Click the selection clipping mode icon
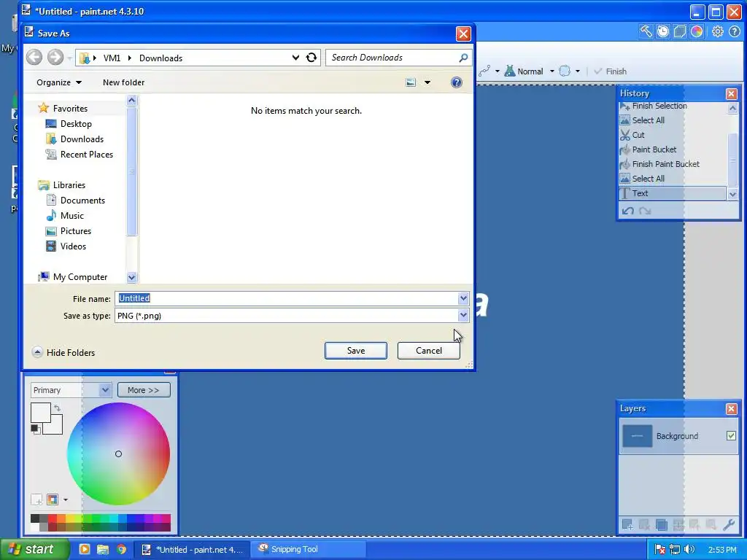Screen dimensions: 747x560 (x=565, y=71)
